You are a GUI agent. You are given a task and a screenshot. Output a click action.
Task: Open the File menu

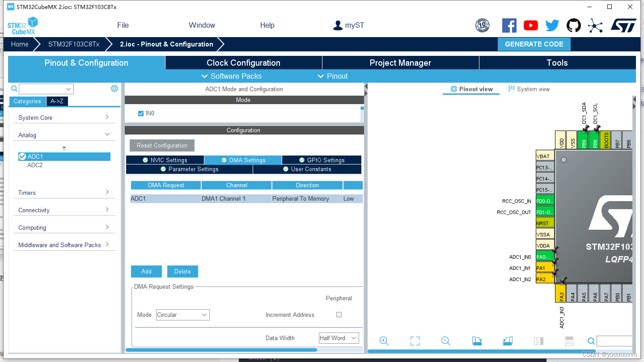[x=123, y=25]
